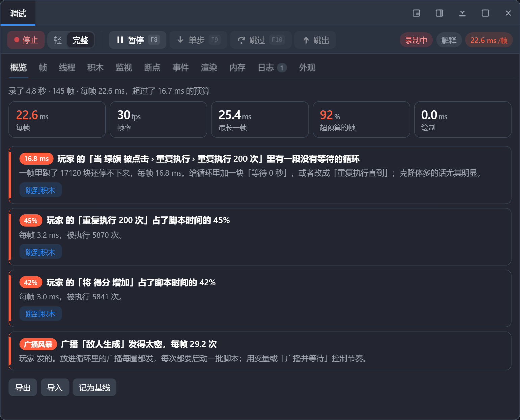
Task: Click the 单步 step button
Action: coord(199,40)
